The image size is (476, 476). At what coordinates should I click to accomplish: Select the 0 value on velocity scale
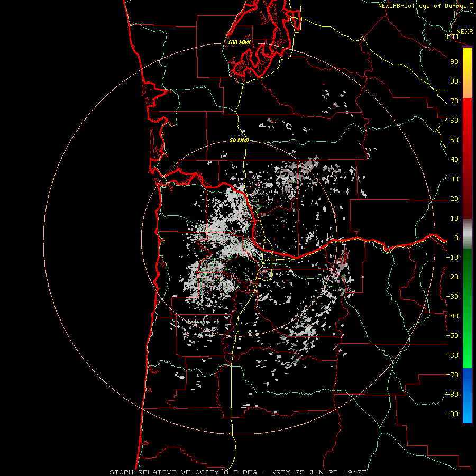pos(456,238)
